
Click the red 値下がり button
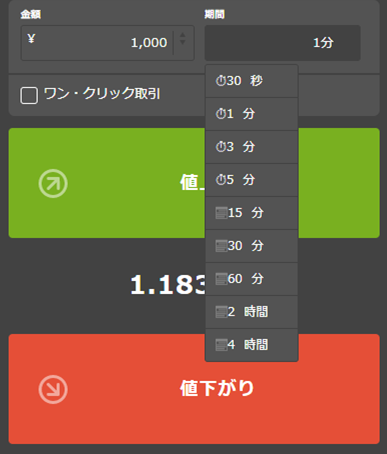click(x=194, y=389)
